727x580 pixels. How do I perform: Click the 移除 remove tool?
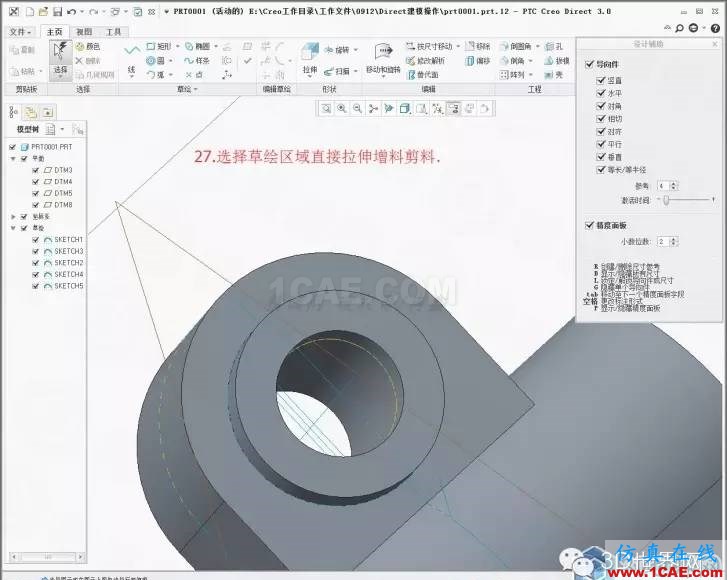pyautogui.click(x=478, y=46)
